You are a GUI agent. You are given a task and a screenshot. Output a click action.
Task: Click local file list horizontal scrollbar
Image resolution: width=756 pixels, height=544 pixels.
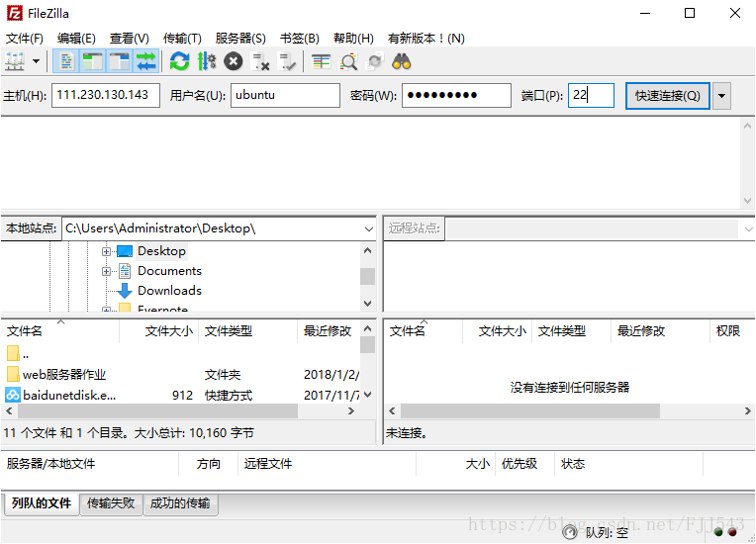157,411
